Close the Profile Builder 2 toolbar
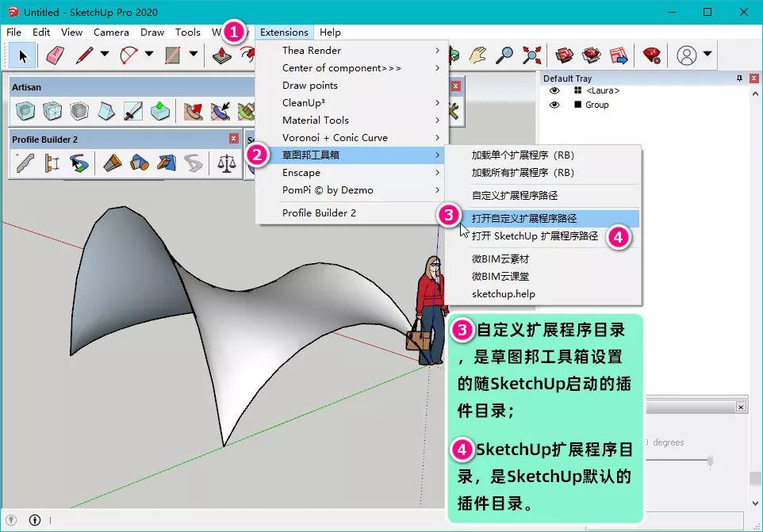This screenshot has height=532, width=763. pos(234,139)
